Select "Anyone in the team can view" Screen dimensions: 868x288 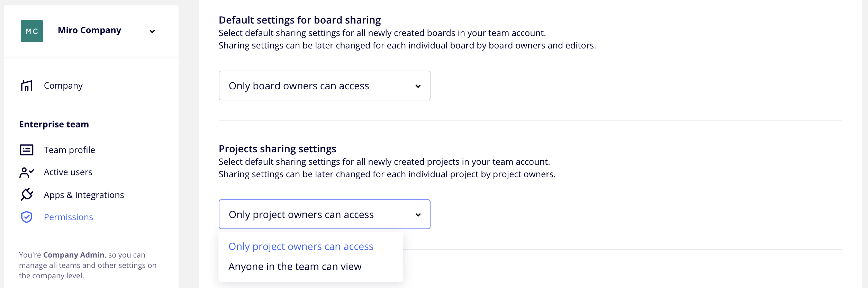coord(295,267)
